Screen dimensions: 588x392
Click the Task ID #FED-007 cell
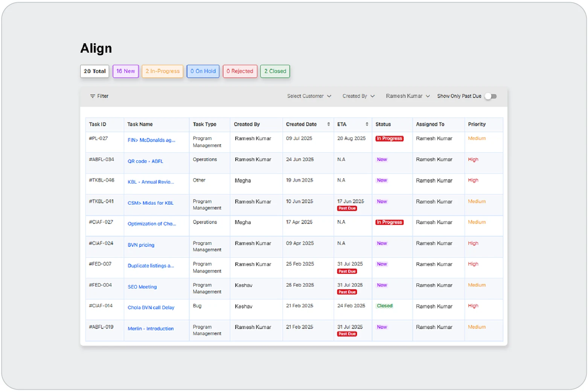pyautogui.click(x=100, y=264)
